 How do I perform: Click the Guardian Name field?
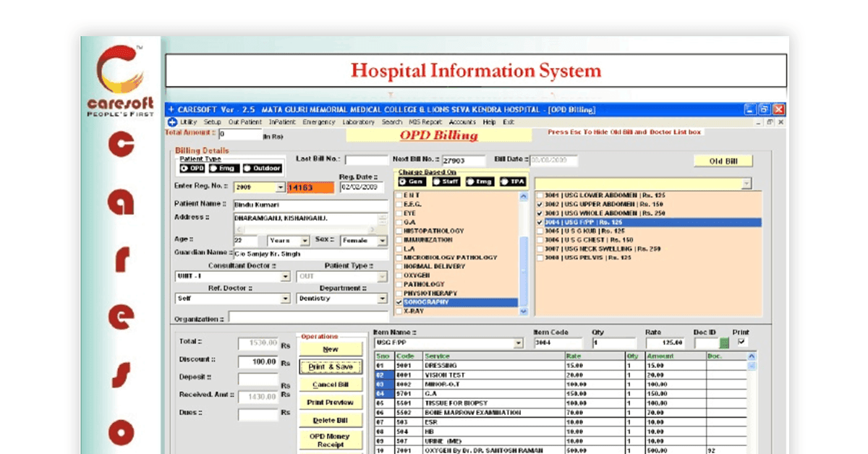[x=310, y=254]
